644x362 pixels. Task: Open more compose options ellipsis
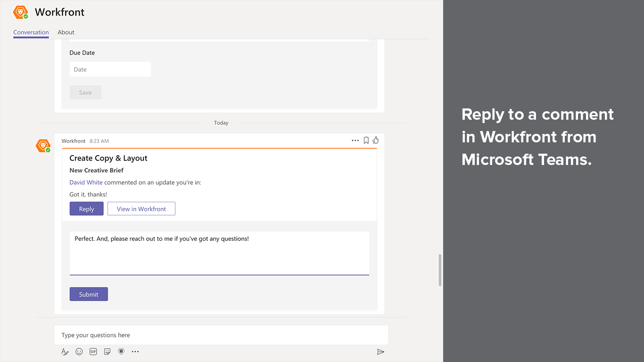135,352
